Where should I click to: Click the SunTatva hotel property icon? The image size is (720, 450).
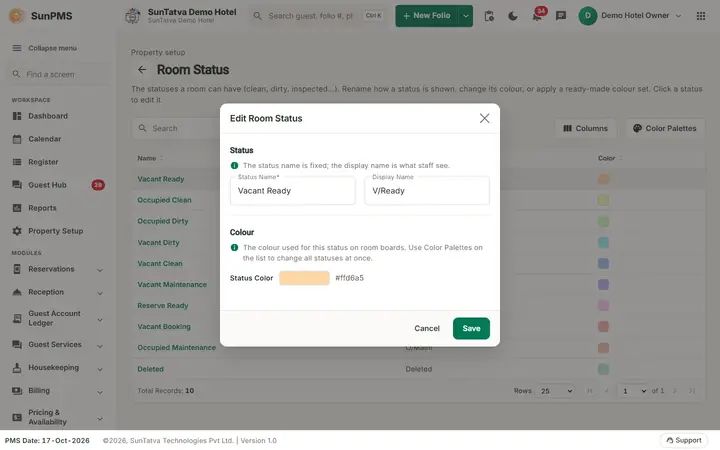133,16
